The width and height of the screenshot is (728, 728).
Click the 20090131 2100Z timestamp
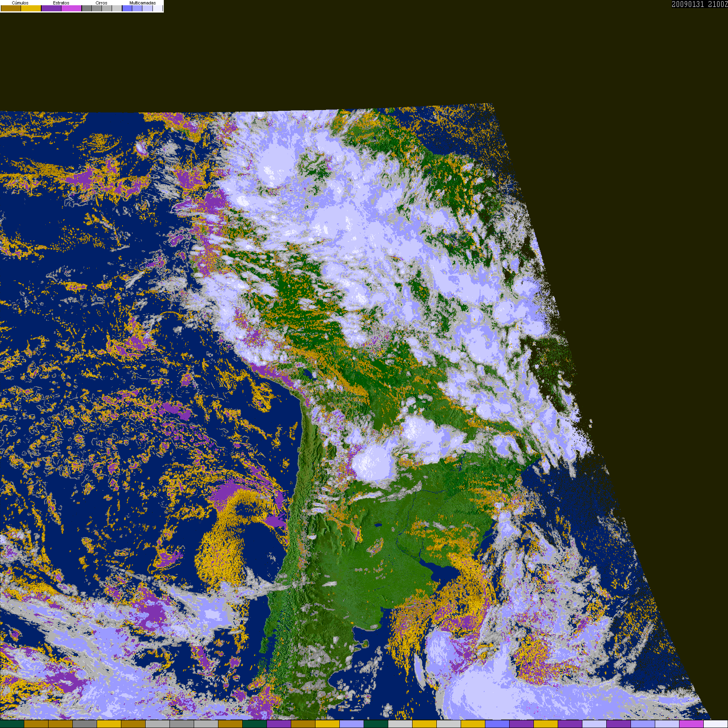699,4
